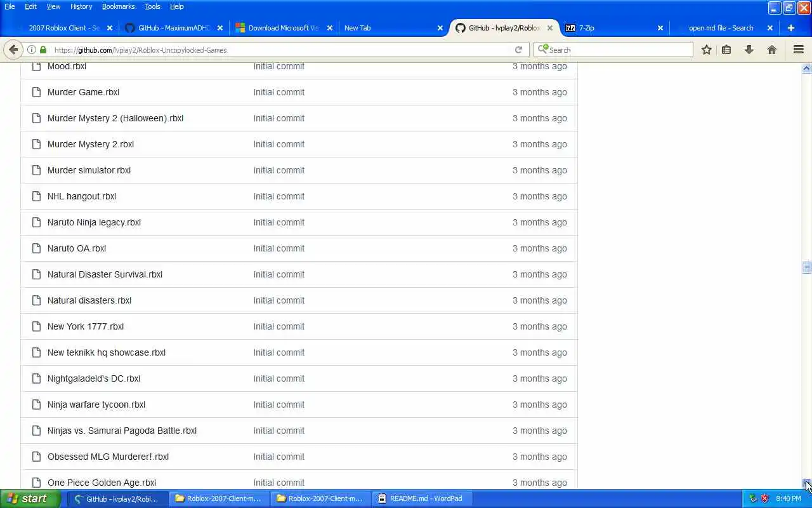Open a new tab with plus icon
Screen dimensions: 812x508
pyautogui.click(x=790, y=28)
